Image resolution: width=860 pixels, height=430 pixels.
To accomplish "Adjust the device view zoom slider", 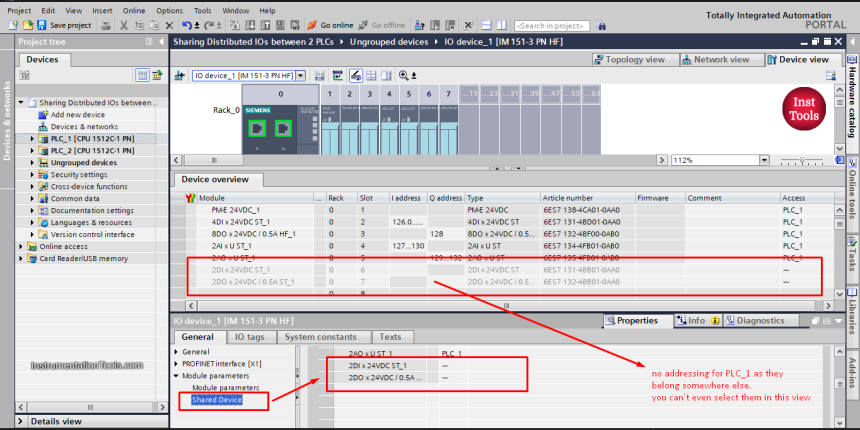I will [802, 160].
